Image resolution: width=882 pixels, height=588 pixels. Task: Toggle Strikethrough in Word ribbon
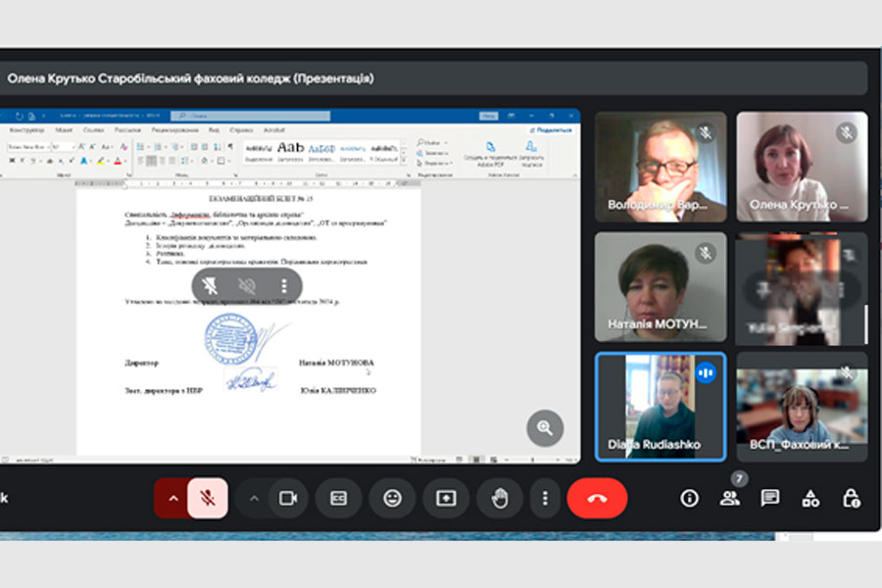tap(50, 161)
